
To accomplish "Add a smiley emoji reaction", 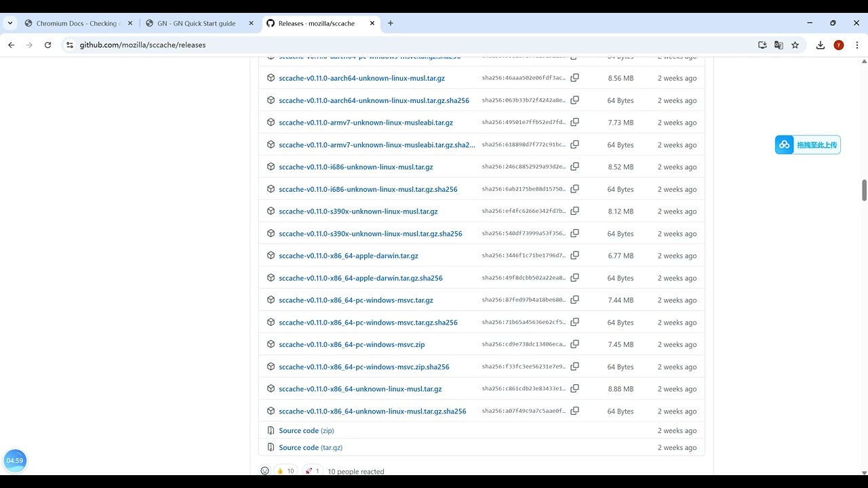I will pyautogui.click(x=264, y=470).
